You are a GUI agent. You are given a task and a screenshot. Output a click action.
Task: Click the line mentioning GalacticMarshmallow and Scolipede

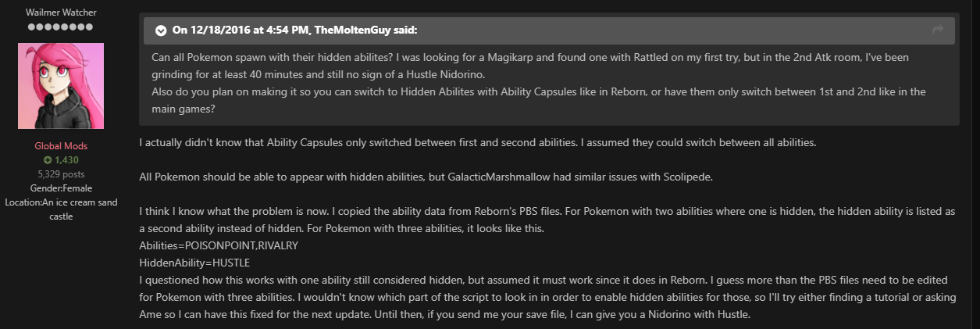426,177
